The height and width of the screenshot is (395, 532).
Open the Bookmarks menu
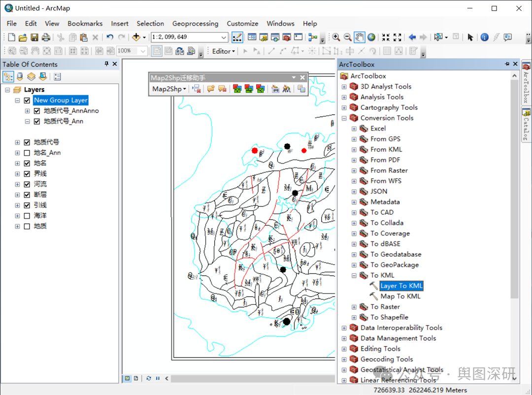pyautogui.click(x=85, y=23)
